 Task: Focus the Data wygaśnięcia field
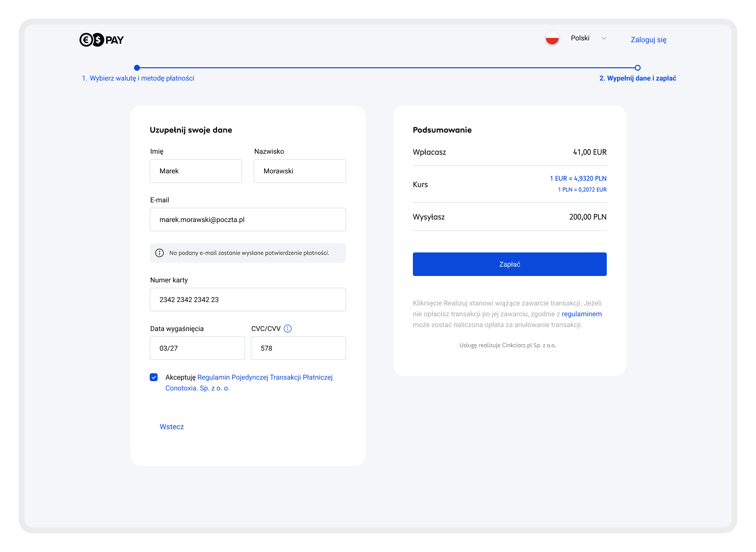[197, 348]
